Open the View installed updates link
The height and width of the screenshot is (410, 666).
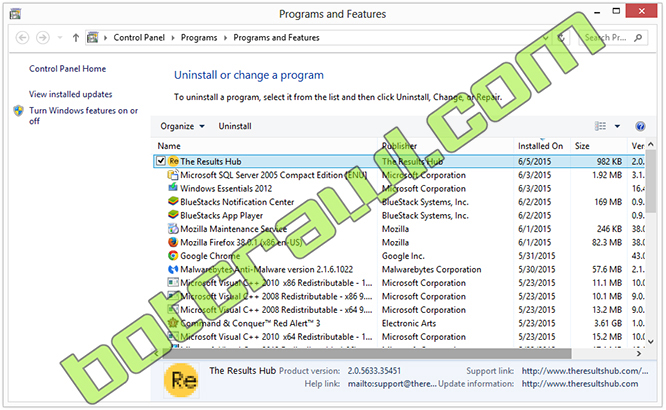(x=70, y=94)
